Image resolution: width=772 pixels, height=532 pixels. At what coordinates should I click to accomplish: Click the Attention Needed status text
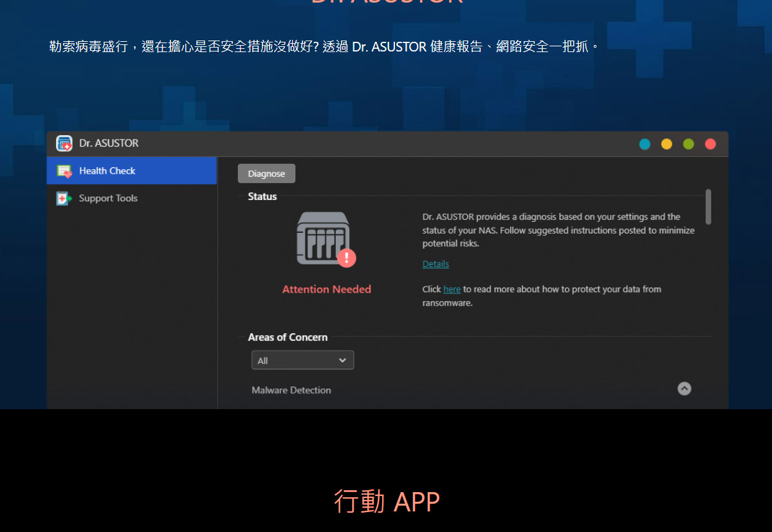tap(327, 289)
